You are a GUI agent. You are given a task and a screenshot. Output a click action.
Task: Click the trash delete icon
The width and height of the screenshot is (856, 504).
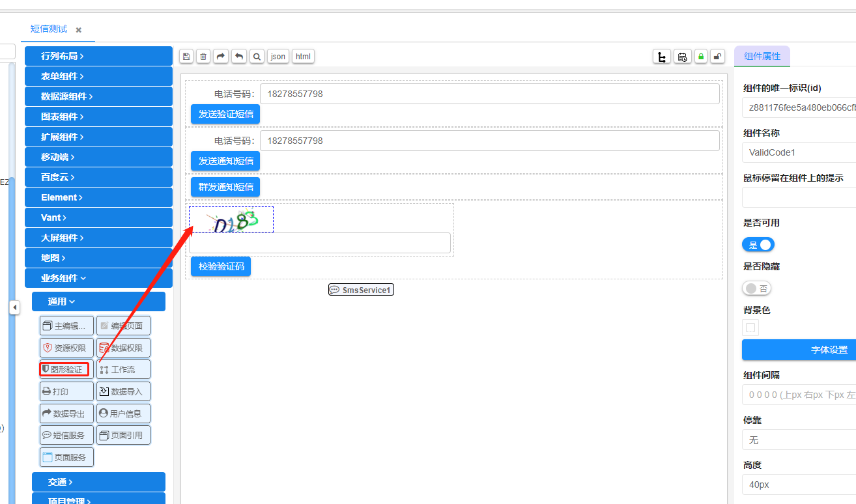pyautogui.click(x=204, y=57)
